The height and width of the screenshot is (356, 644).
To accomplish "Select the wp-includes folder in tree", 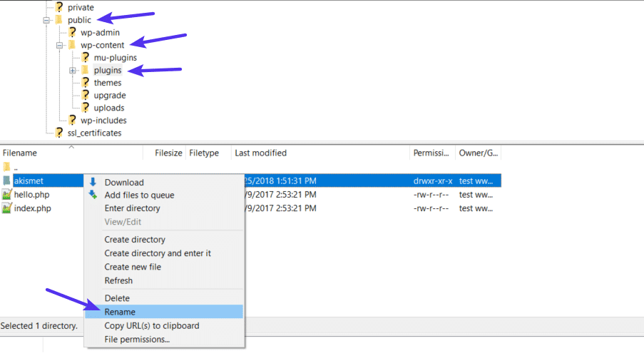I will tap(103, 121).
